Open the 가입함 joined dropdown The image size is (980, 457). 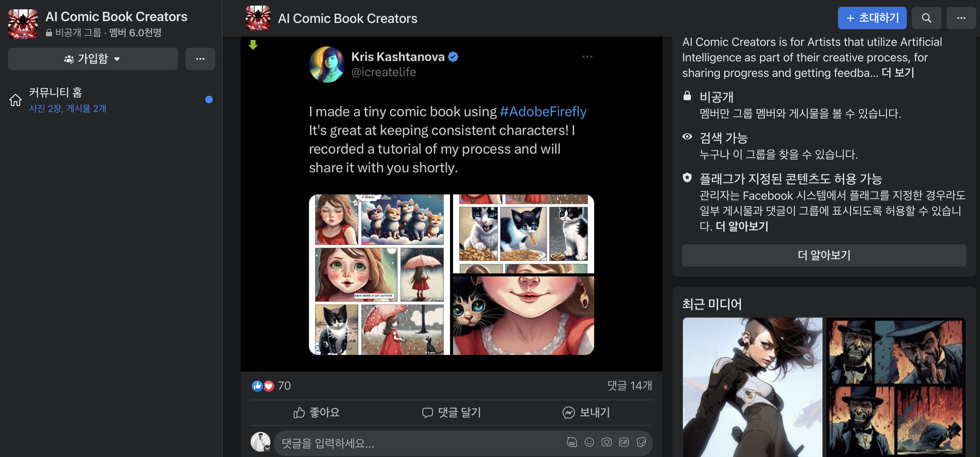pos(93,59)
